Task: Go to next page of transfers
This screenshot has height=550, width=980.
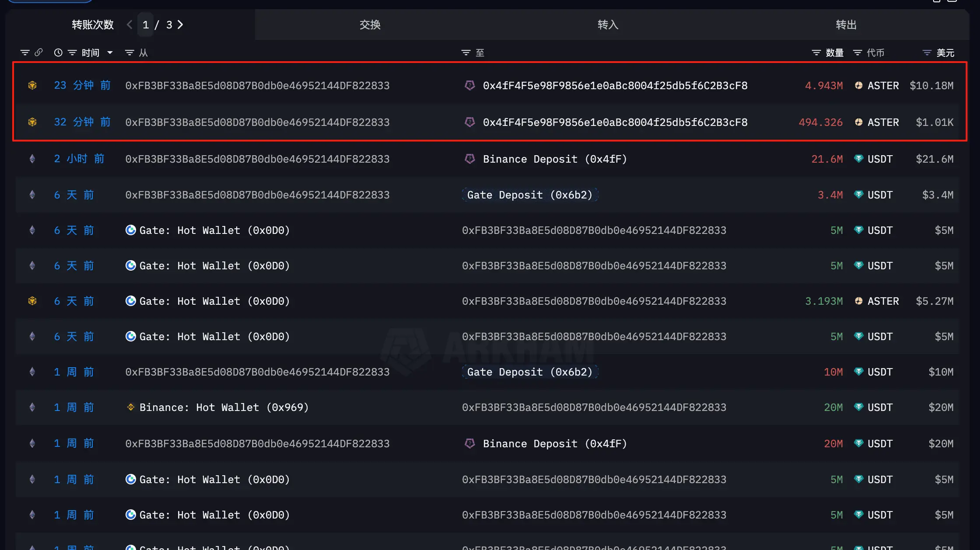Action: (180, 24)
